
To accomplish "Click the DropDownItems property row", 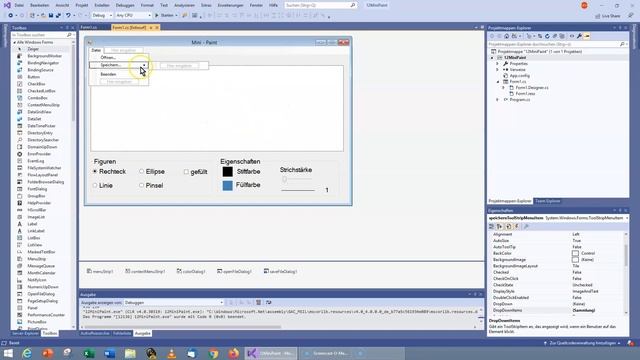I will point(557,310).
